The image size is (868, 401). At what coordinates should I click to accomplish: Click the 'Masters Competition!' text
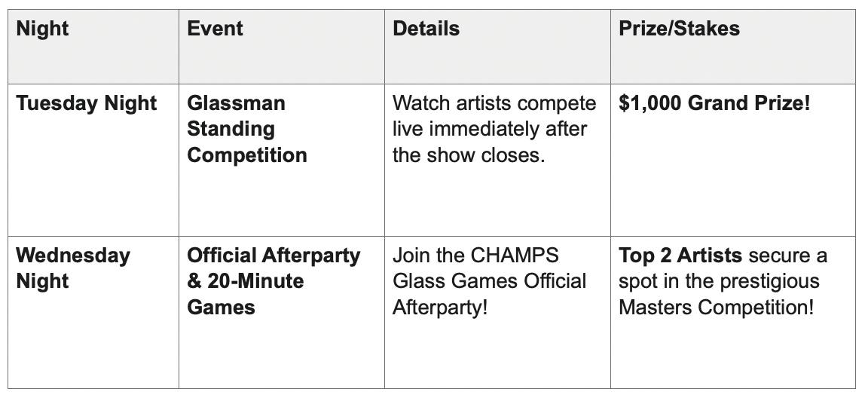(716, 308)
